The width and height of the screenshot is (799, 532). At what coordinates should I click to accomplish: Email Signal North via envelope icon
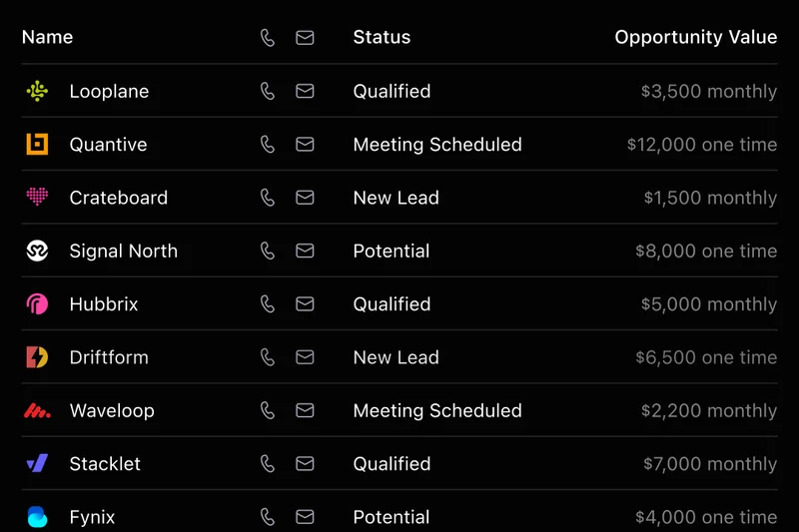coord(305,251)
